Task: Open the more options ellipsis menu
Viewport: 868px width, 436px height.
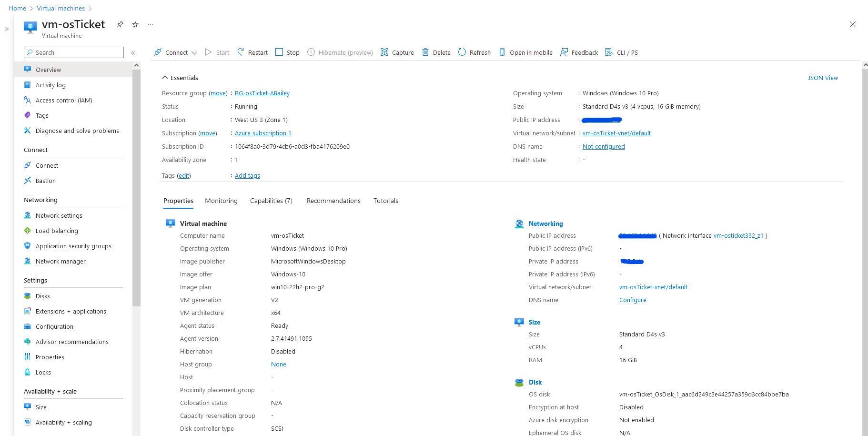Action: click(151, 24)
